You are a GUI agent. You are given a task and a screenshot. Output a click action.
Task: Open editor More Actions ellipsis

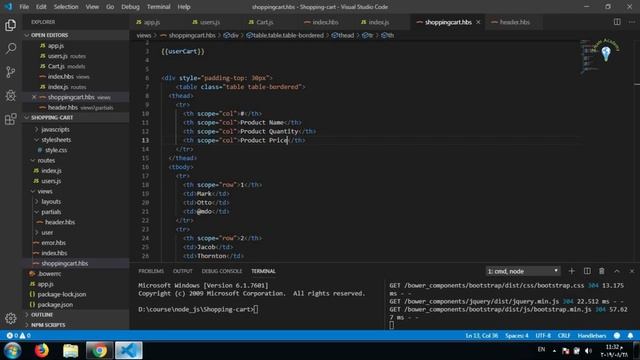pos(631,22)
